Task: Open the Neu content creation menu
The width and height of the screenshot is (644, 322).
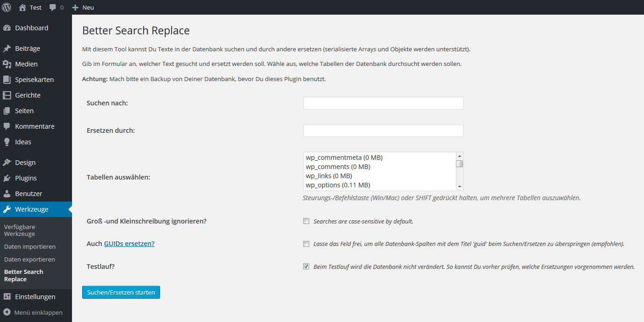Action: pyautogui.click(x=83, y=7)
